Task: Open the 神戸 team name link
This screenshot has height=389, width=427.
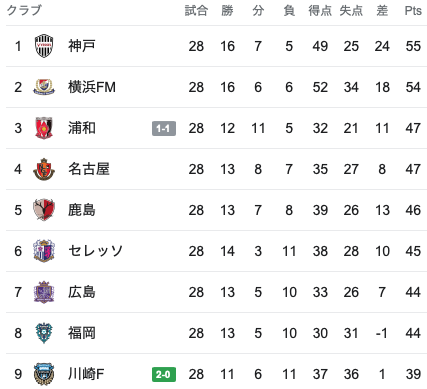Action: [x=82, y=46]
